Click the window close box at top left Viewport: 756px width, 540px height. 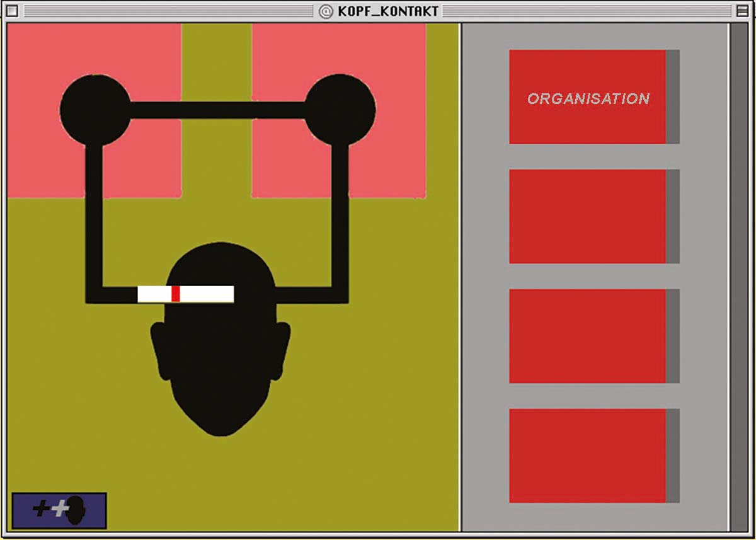[x=12, y=11]
